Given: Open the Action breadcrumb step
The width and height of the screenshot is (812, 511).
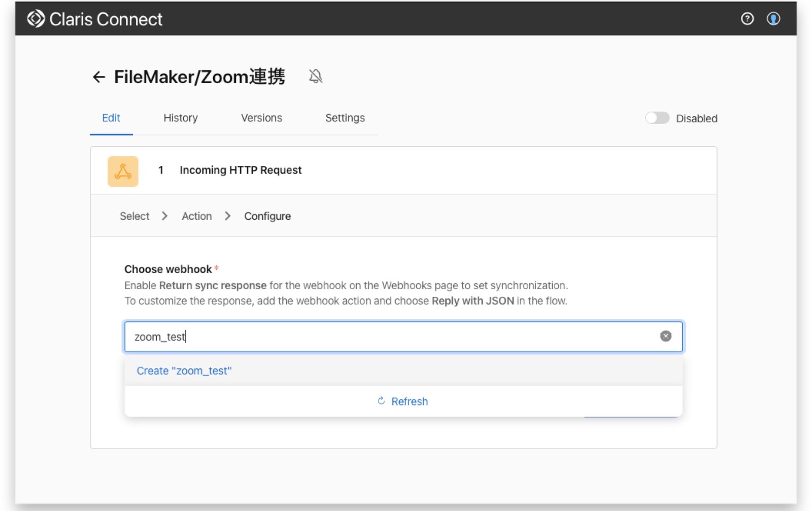Looking at the screenshot, I should coord(196,216).
